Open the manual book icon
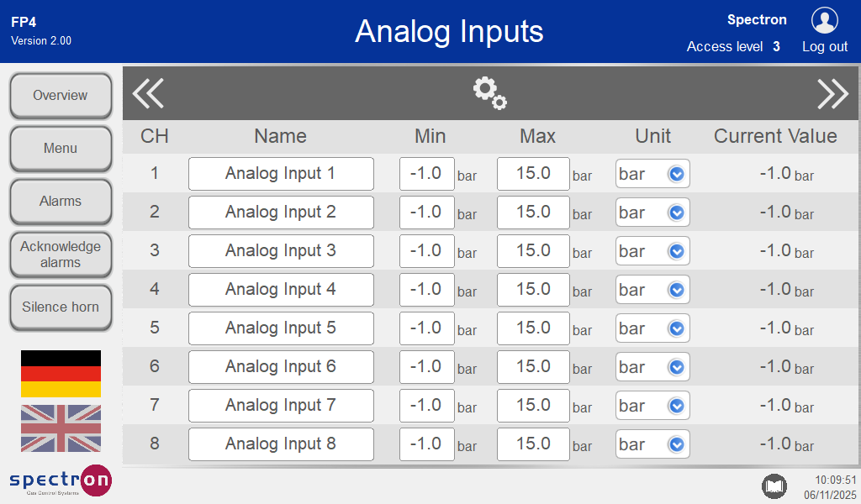The height and width of the screenshot is (504, 861). click(x=774, y=486)
